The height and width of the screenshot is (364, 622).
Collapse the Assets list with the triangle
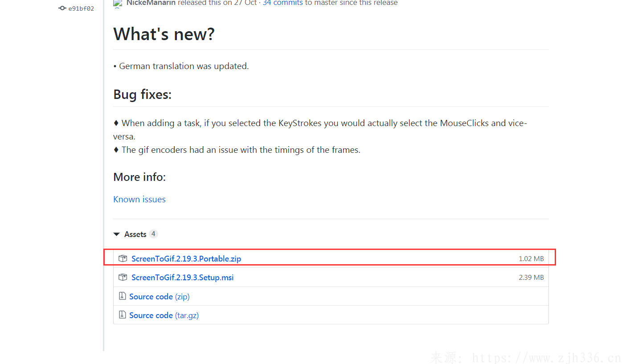(117, 234)
